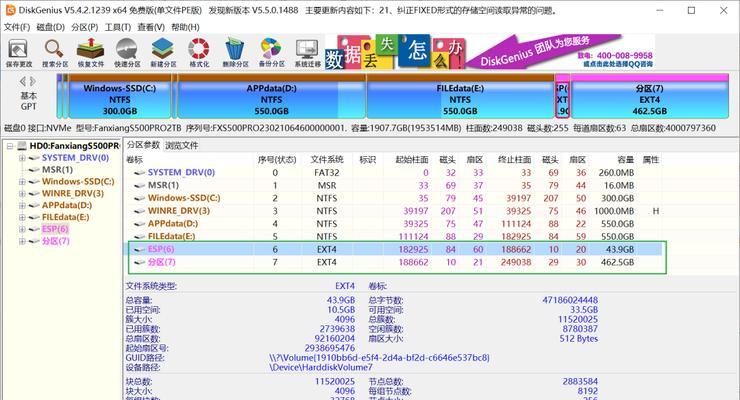Select 分区(7) 462.5GB block in disk map
Viewport: 740px width, 400px height.
pos(649,96)
